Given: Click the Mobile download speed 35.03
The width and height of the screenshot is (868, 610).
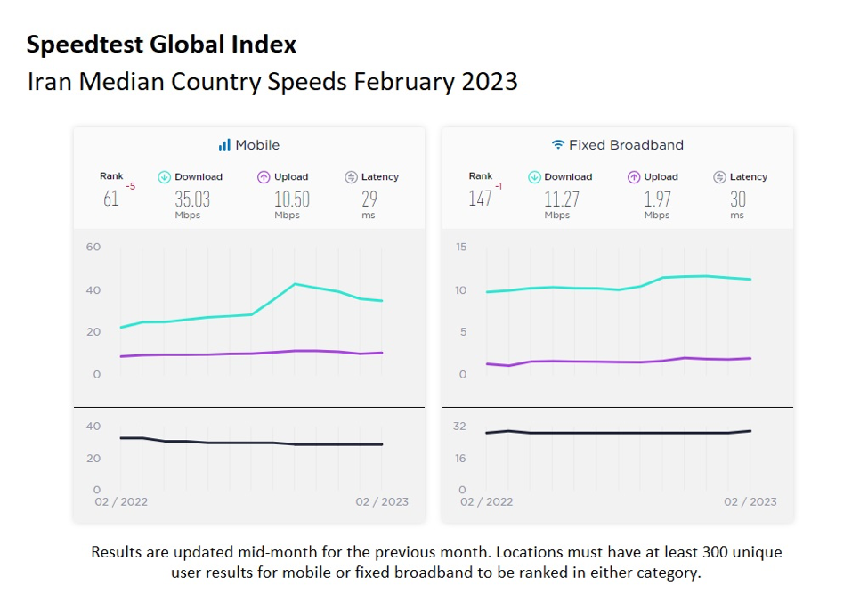Looking at the screenshot, I should 192,199.
